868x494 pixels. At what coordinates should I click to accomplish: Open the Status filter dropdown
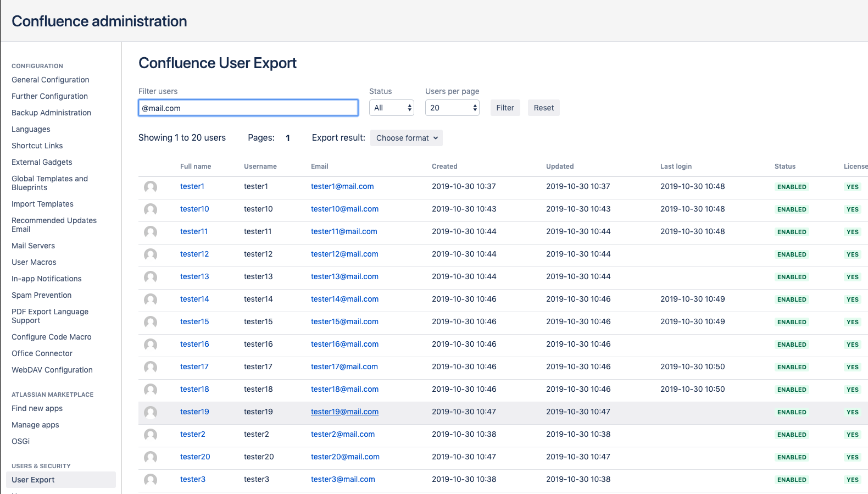pos(392,108)
